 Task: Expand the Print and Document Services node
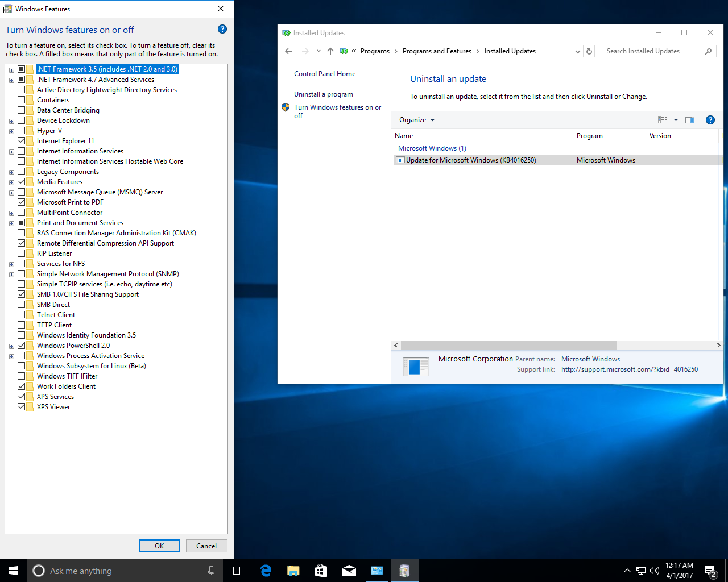(11, 223)
